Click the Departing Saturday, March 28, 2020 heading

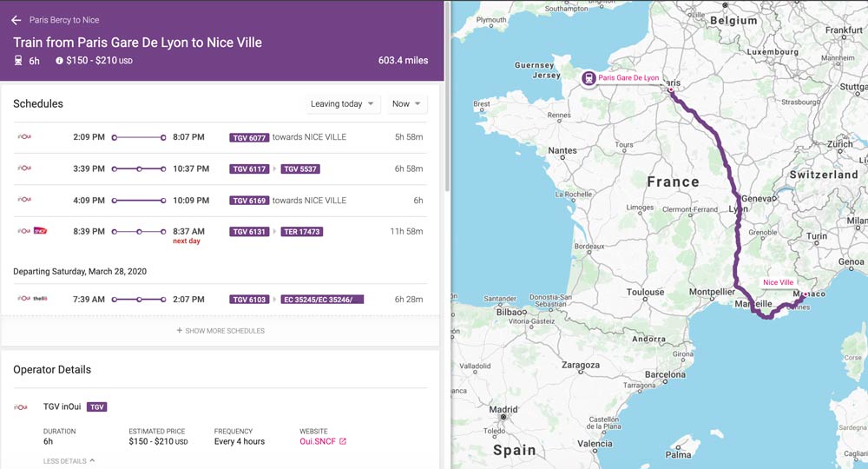[x=80, y=271]
